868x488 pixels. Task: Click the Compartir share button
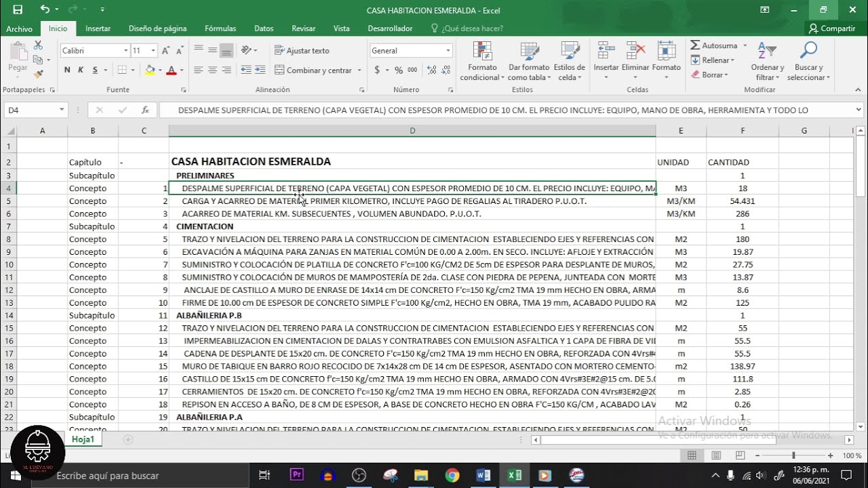[x=831, y=28]
